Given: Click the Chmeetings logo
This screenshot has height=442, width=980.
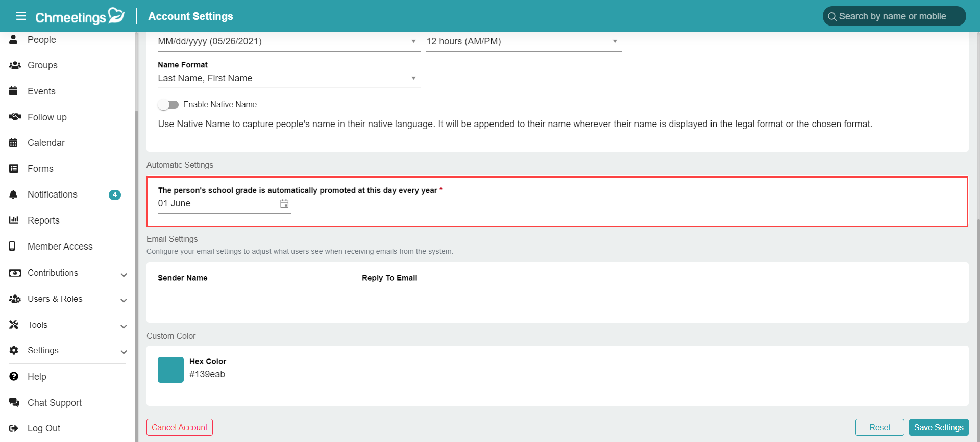Looking at the screenshot, I should click(x=80, y=16).
